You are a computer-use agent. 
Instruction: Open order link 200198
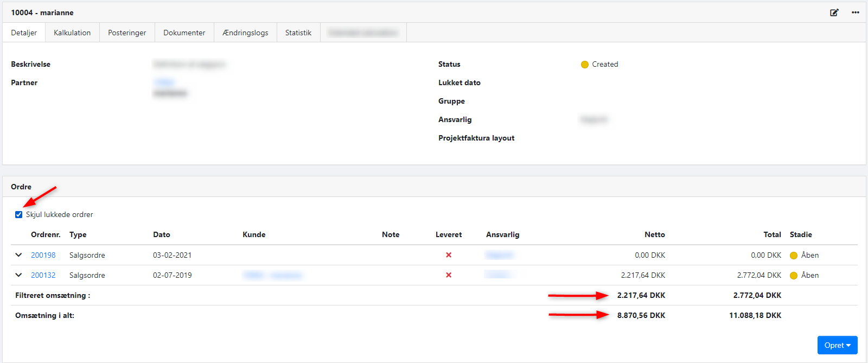43,255
